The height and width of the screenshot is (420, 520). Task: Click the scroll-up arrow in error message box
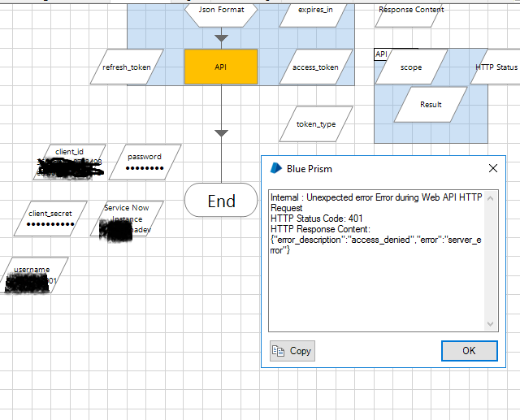[491, 198]
